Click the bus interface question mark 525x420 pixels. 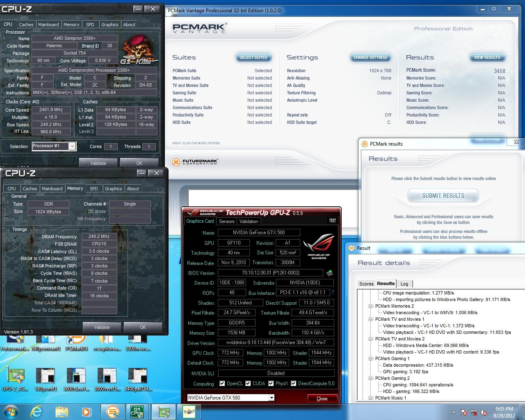(333, 292)
